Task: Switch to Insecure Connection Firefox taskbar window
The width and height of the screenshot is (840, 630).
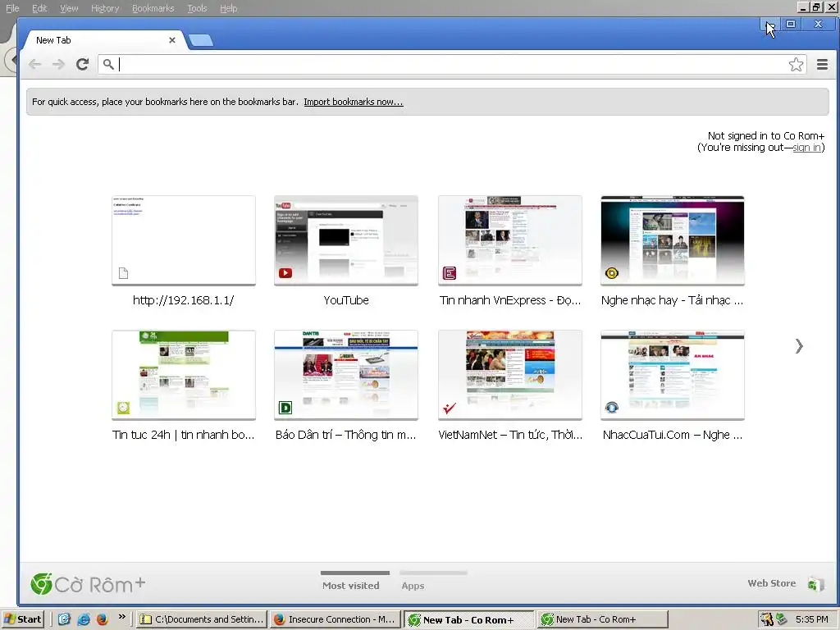Action: coord(336,619)
